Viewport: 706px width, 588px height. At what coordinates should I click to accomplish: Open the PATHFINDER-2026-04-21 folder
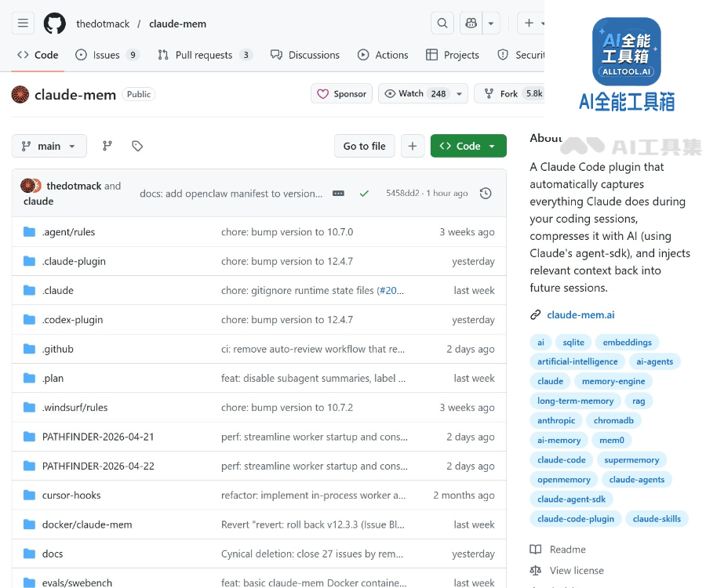(x=98, y=437)
